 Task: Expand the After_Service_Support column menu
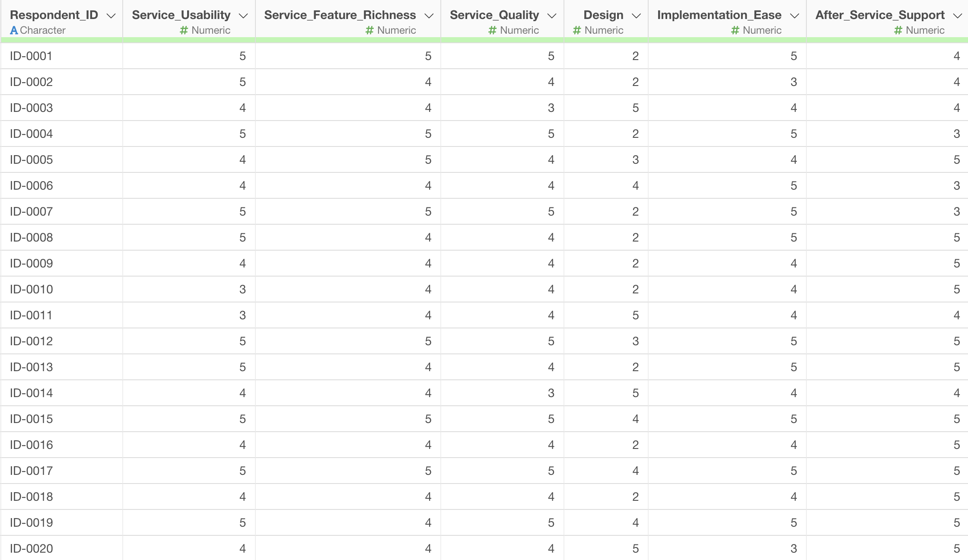point(957,16)
